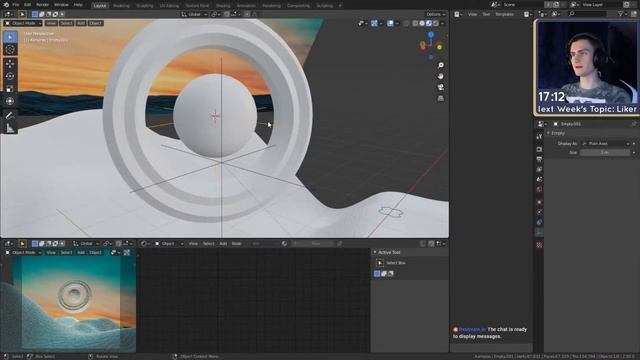Select the Select Box tool in main viewport toolbar
Viewport: 640px width, 360px height.
pyautogui.click(x=10, y=37)
